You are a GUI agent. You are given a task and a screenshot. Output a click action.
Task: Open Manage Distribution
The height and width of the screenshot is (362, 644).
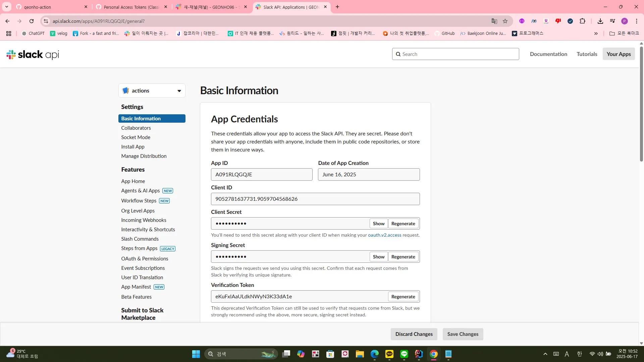pos(144,156)
